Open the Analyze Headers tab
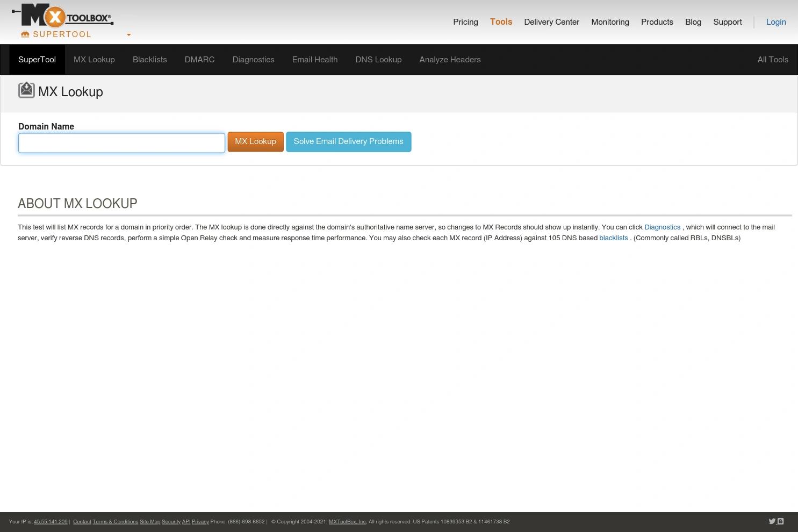 [x=450, y=60]
